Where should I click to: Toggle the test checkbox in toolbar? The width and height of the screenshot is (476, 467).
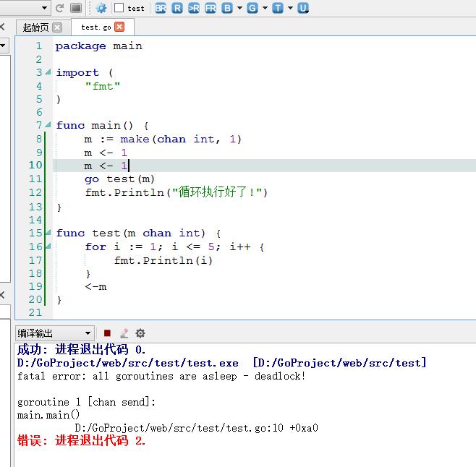pyautogui.click(x=119, y=8)
